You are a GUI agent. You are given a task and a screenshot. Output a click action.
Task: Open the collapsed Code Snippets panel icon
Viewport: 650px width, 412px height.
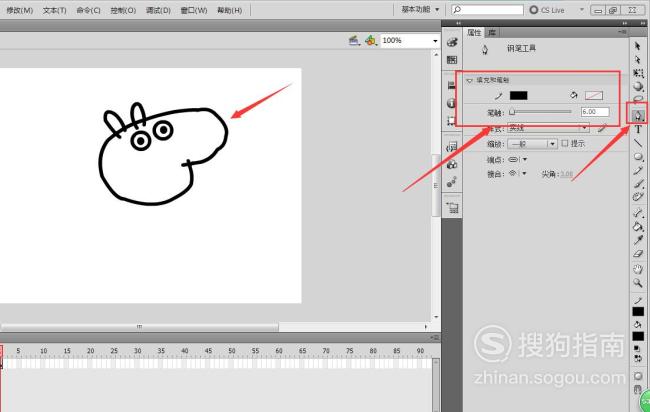click(x=452, y=147)
